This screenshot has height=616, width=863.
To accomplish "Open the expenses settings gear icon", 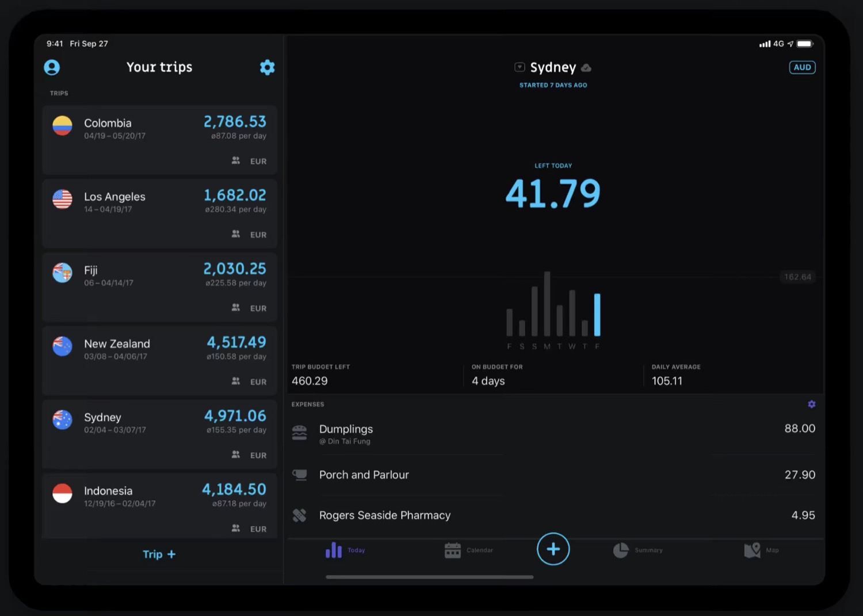I will [x=811, y=404].
